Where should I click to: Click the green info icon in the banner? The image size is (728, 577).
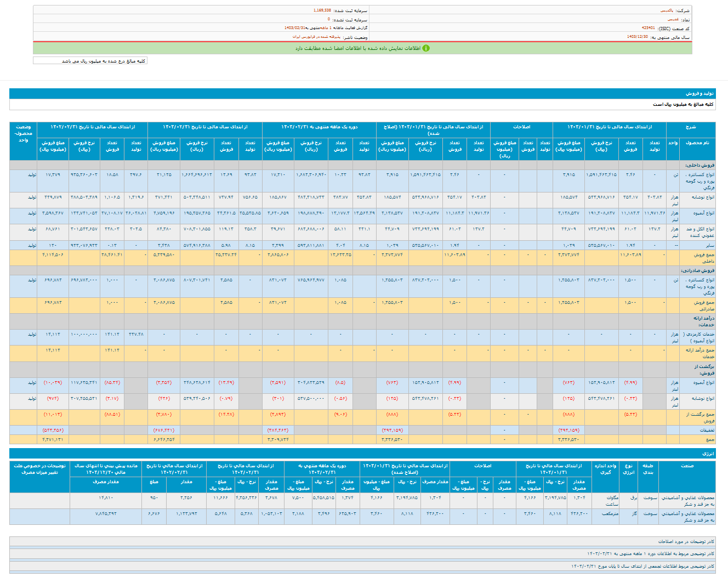(426, 48)
